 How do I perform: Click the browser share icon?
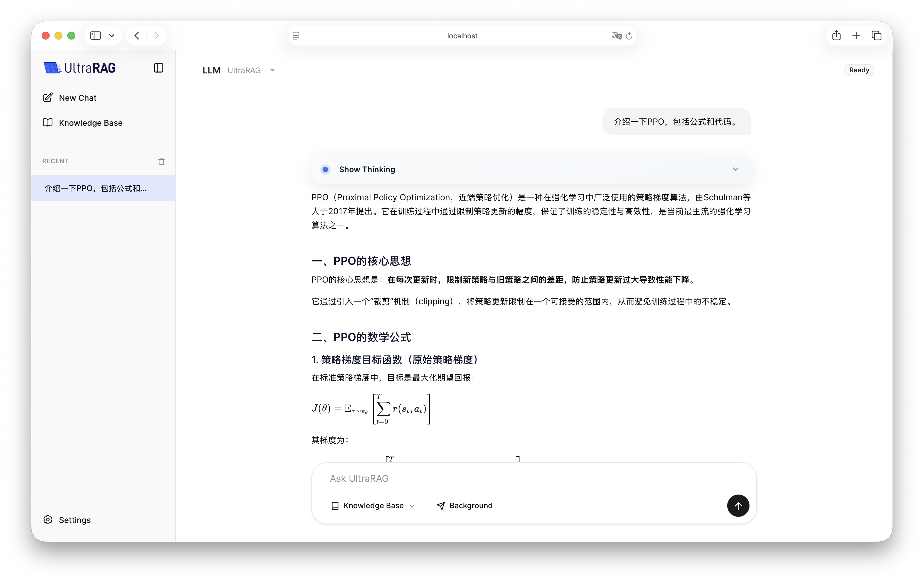click(x=836, y=36)
